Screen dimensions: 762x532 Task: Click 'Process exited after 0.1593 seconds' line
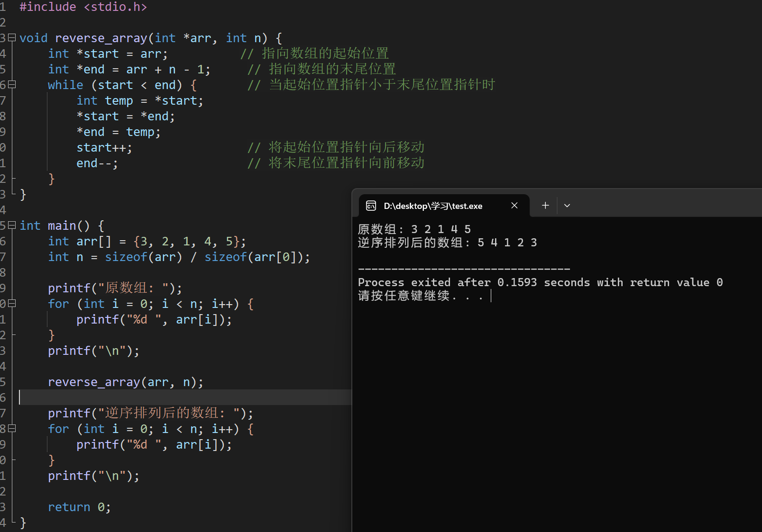pyautogui.click(x=541, y=282)
